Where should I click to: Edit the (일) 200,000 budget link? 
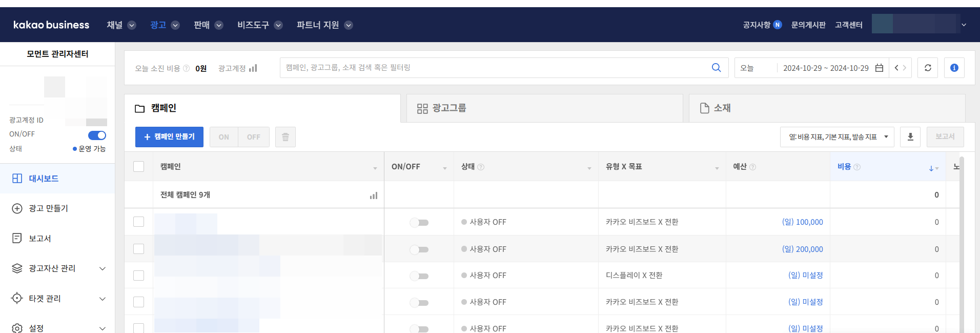[x=802, y=249]
